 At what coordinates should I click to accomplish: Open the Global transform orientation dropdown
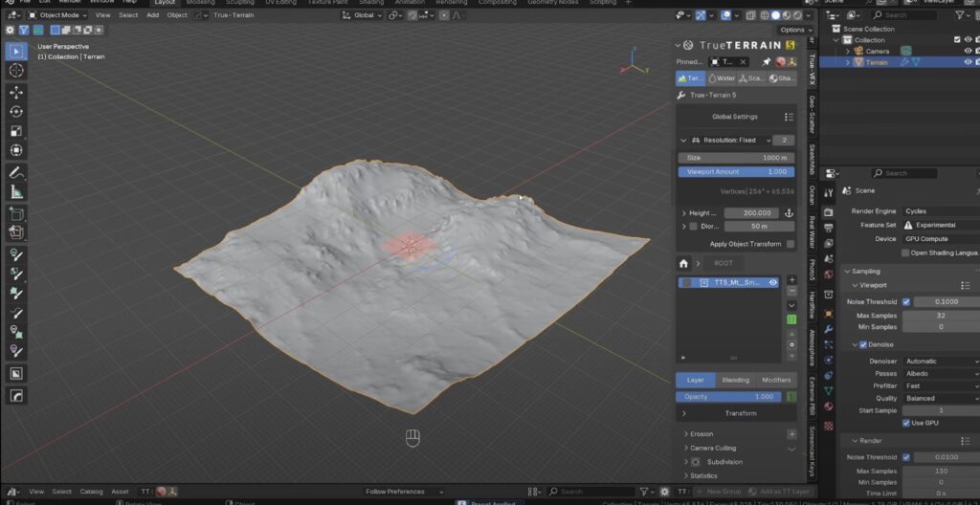pyautogui.click(x=362, y=15)
